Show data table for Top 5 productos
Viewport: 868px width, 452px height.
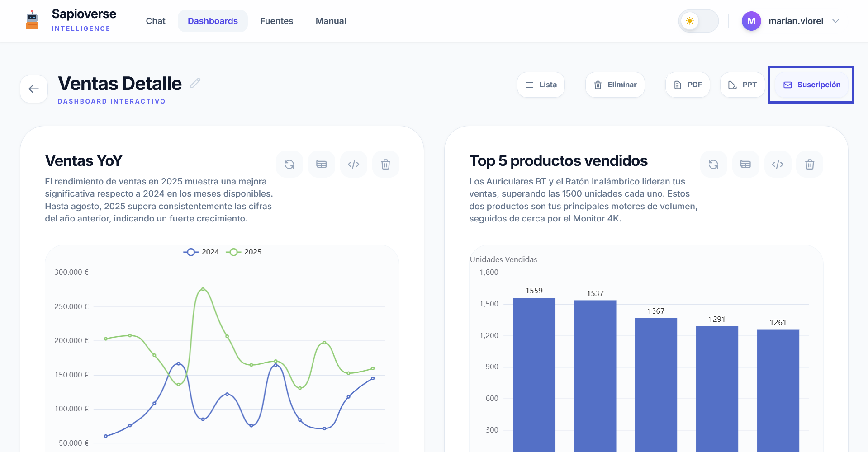click(746, 164)
